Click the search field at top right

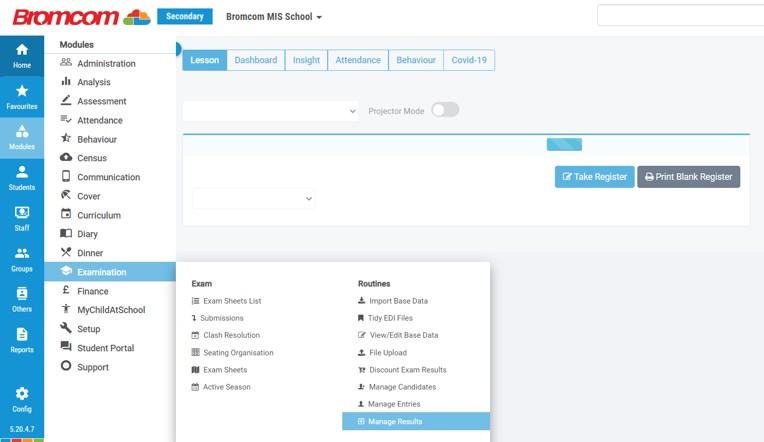680,15
